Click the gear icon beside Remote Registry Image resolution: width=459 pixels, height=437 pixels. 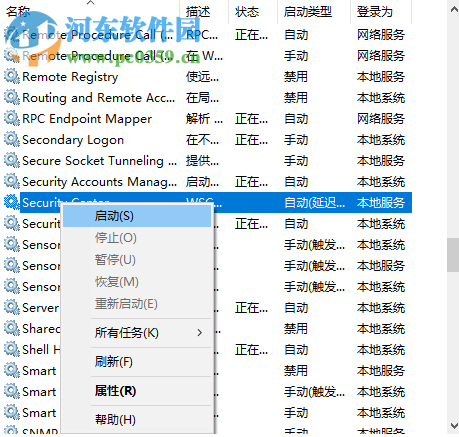coord(12,77)
